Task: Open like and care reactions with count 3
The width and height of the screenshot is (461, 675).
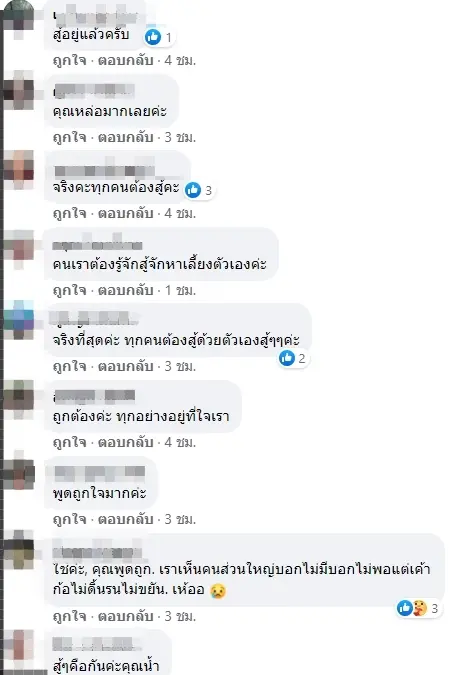Action: click(x=418, y=608)
